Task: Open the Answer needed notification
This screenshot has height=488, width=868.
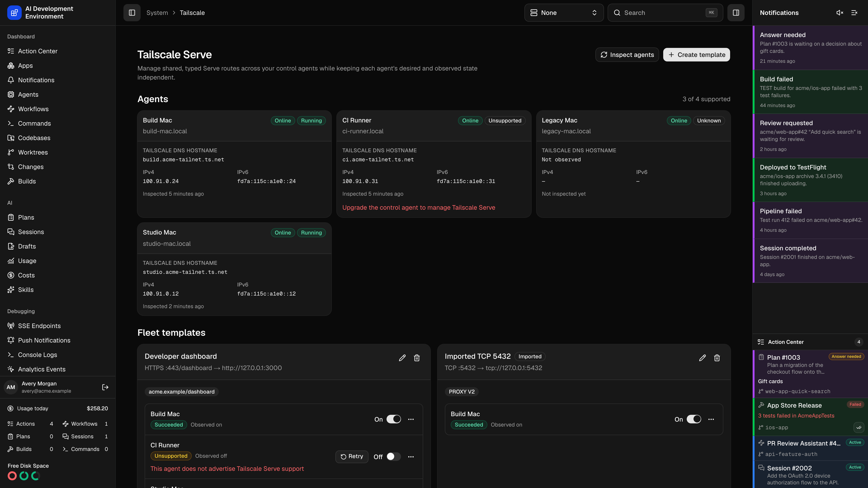Action: click(x=810, y=48)
